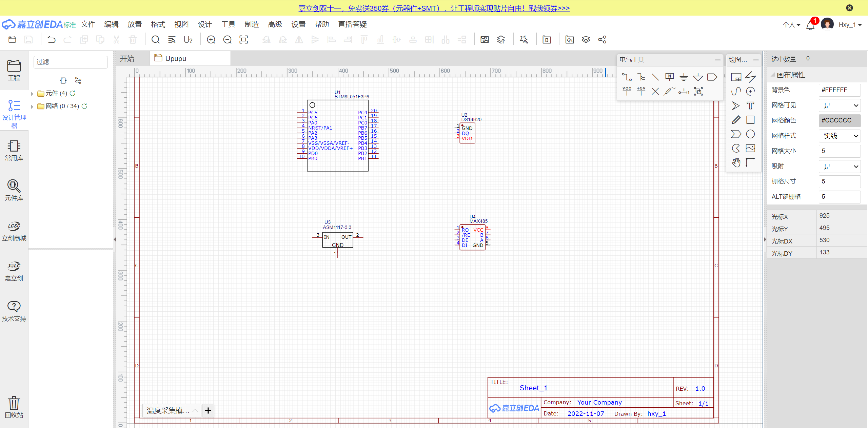This screenshot has width=868, height=428.
Task: Open the grid style dropdown
Action: point(840,136)
